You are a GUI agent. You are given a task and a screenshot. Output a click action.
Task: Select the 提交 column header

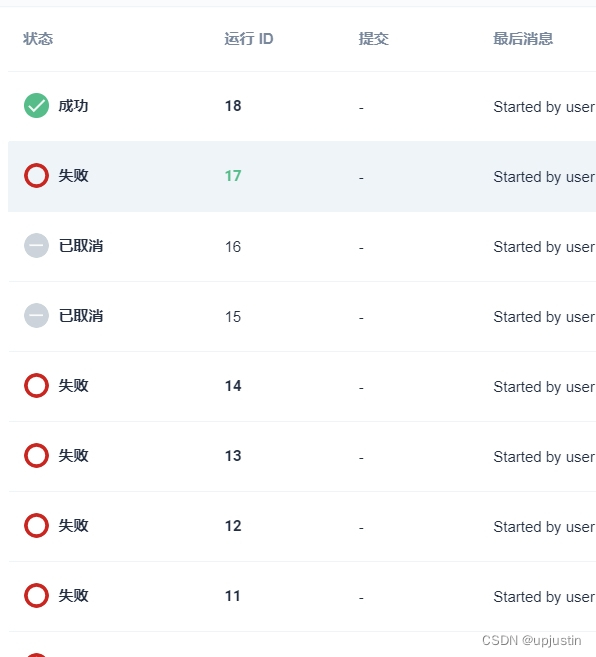(x=374, y=39)
